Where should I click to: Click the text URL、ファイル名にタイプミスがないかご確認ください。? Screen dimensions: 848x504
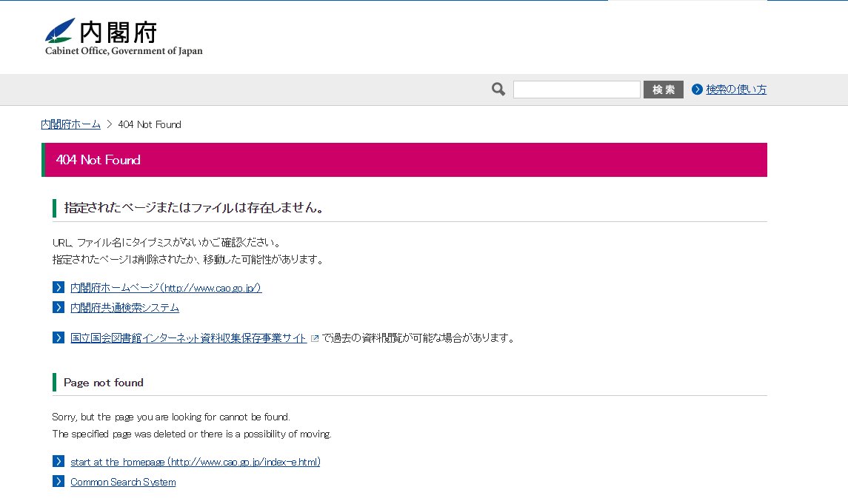click(167, 243)
